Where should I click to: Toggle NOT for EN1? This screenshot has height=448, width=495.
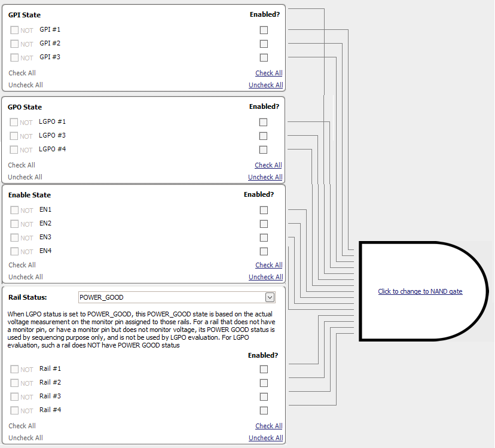[14, 210]
